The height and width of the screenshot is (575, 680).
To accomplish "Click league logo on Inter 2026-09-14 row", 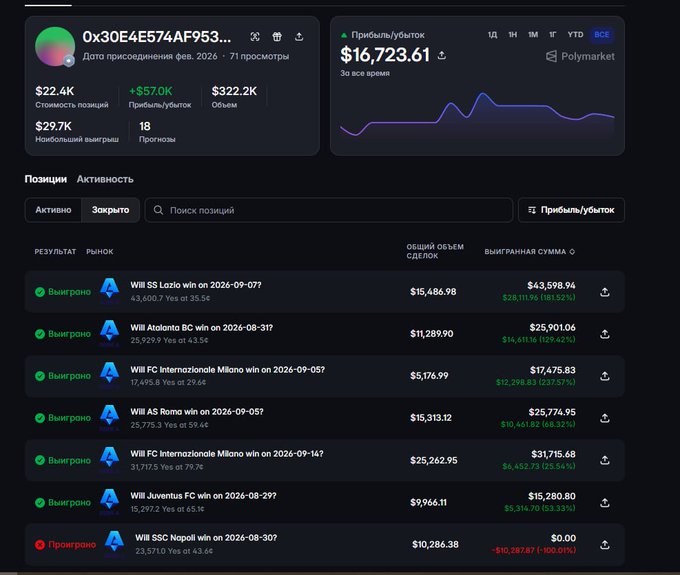I will (x=110, y=458).
